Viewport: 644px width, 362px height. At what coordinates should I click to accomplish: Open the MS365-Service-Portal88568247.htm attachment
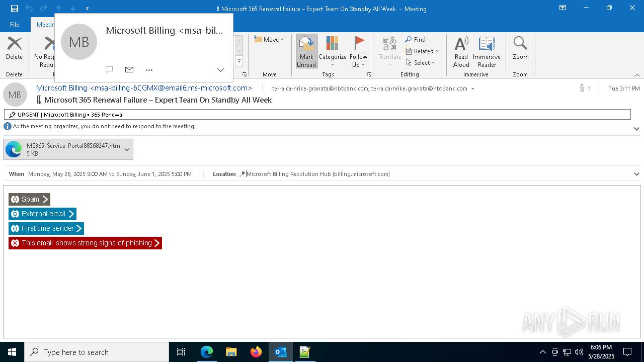click(x=63, y=149)
